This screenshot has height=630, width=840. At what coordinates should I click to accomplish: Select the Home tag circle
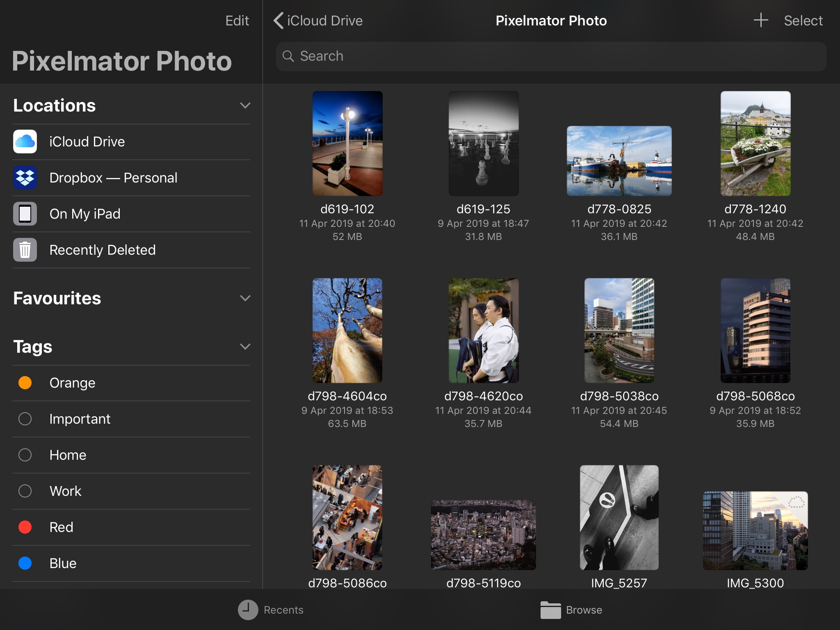[25, 455]
